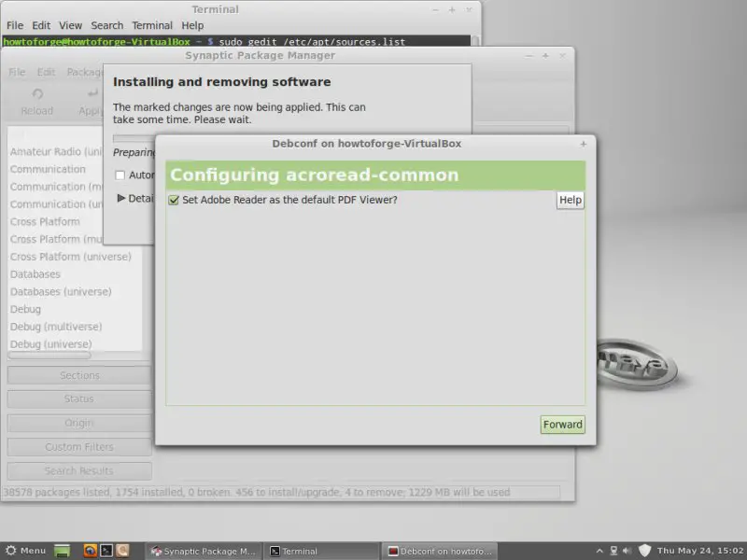Click the Sections button in Synaptic
The height and width of the screenshot is (560, 747).
(x=79, y=375)
